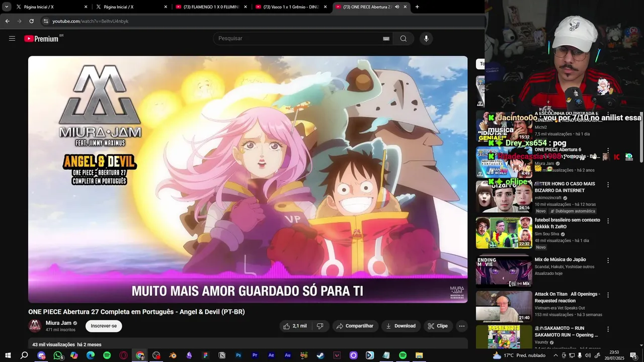The image size is (644, 362).
Task: Open the notification center icon
Action: 633,355
